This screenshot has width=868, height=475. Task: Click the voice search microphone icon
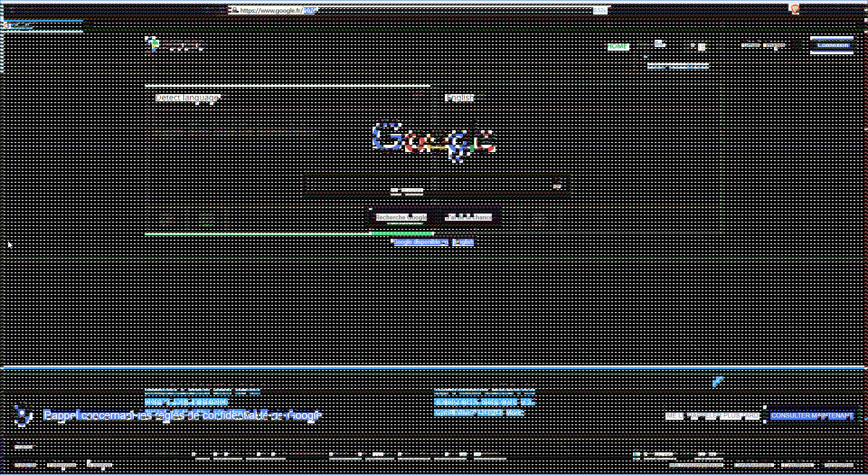click(x=557, y=185)
